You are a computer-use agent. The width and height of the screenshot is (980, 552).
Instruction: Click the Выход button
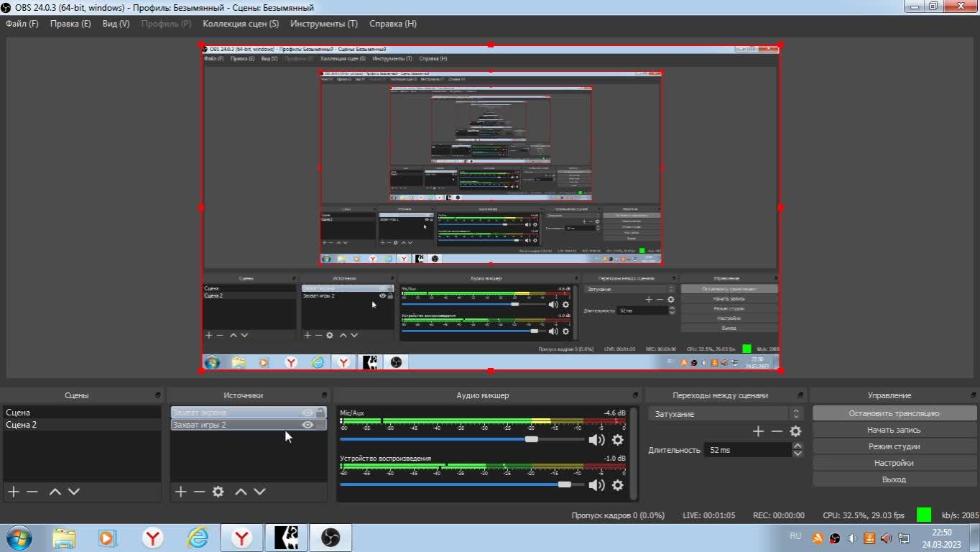coord(895,479)
